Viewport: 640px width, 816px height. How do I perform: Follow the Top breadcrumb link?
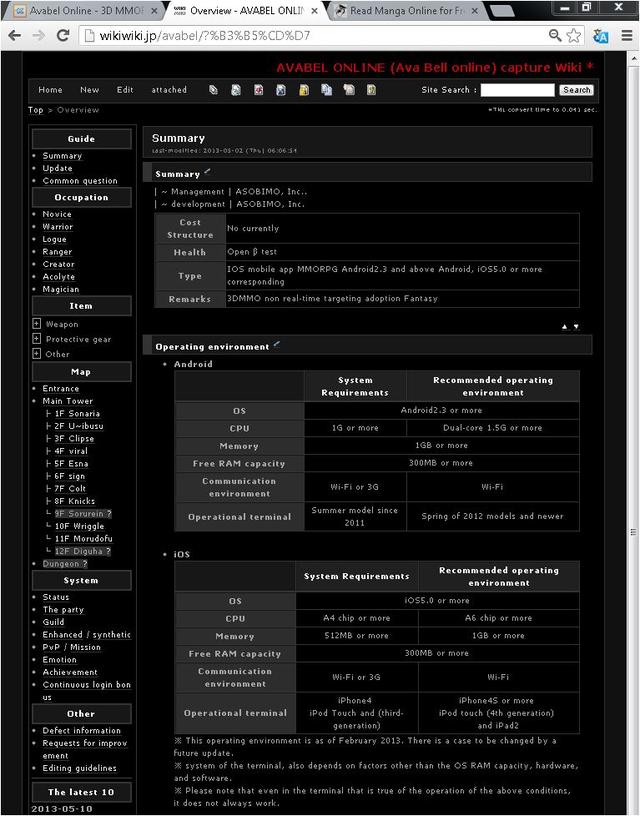pos(35,110)
